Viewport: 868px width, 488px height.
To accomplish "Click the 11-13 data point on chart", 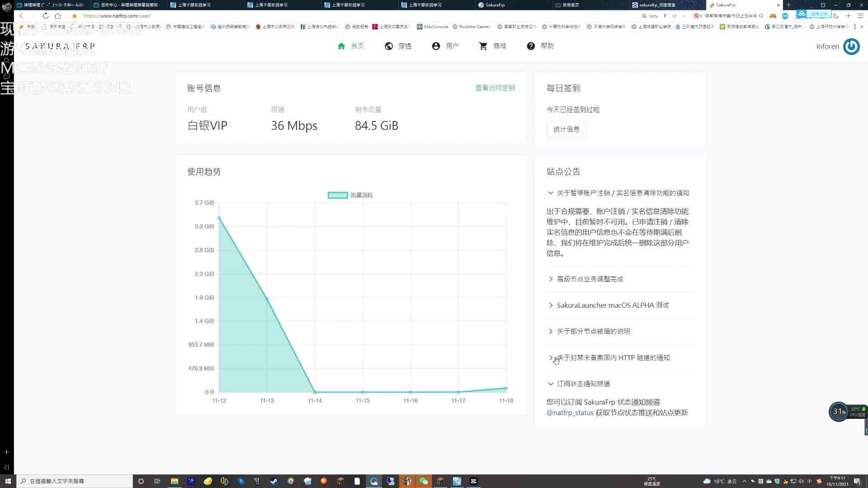I will (267, 299).
